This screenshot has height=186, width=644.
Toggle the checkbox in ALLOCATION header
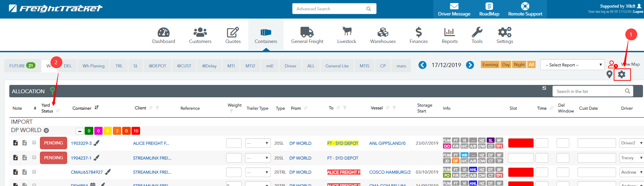[x=544, y=88]
